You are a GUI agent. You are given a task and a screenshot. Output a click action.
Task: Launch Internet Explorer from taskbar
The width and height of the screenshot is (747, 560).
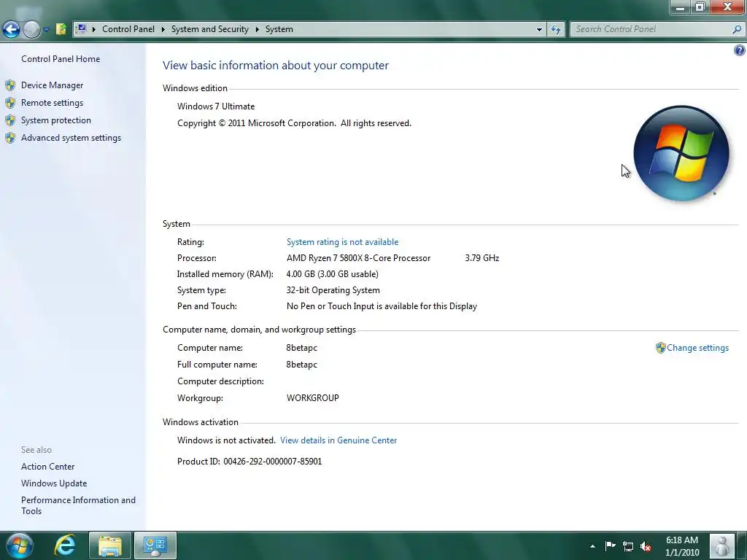point(65,545)
